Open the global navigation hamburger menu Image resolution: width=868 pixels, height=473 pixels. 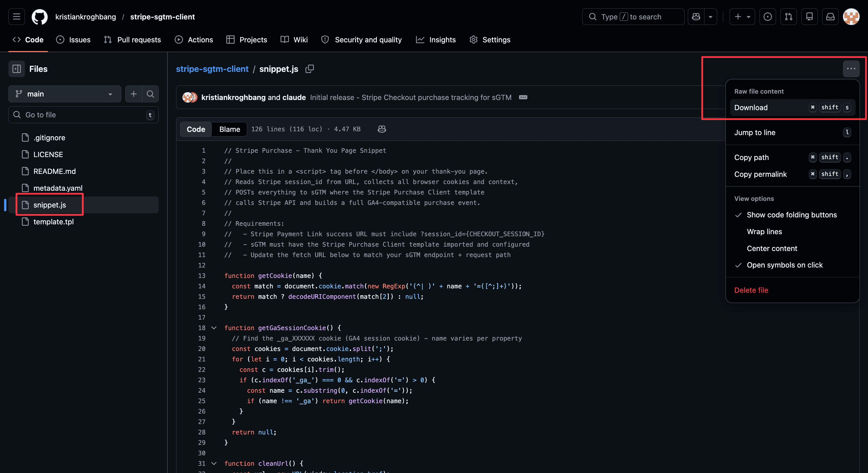tap(17, 17)
